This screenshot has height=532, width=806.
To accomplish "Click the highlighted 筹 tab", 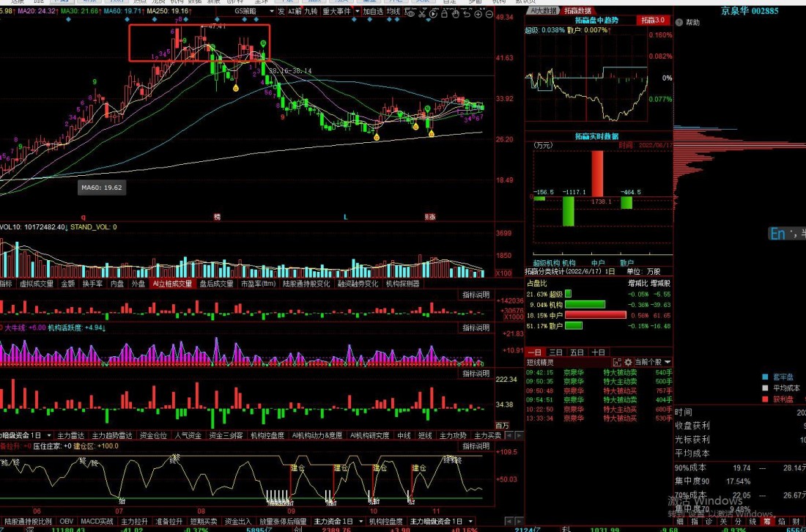I will point(767,521).
